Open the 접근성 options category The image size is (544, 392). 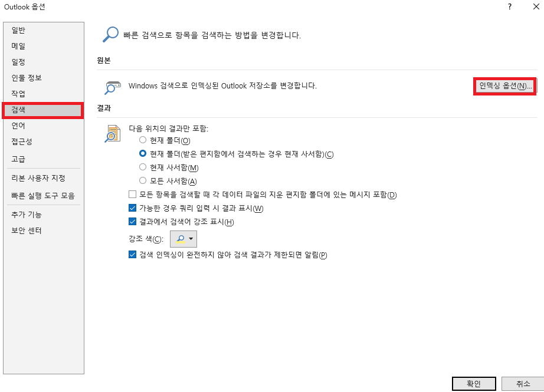(x=44, y=141)
